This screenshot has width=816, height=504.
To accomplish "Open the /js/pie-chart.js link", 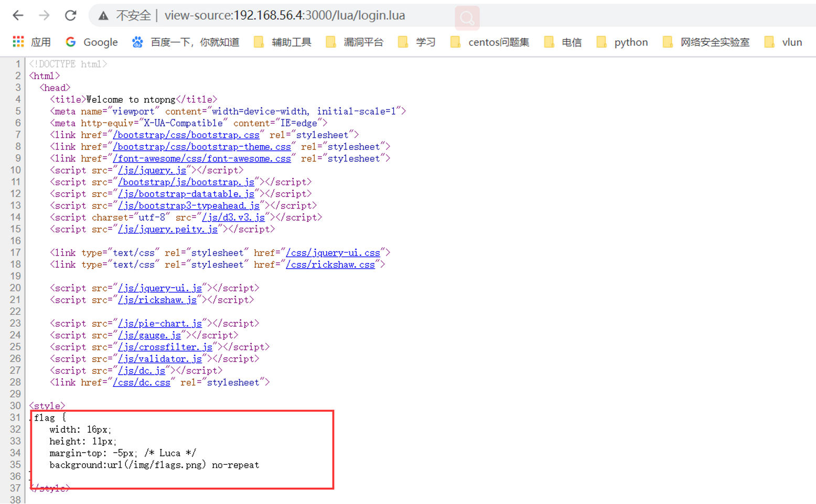I will pyautogui.click(x=160, y=324).
